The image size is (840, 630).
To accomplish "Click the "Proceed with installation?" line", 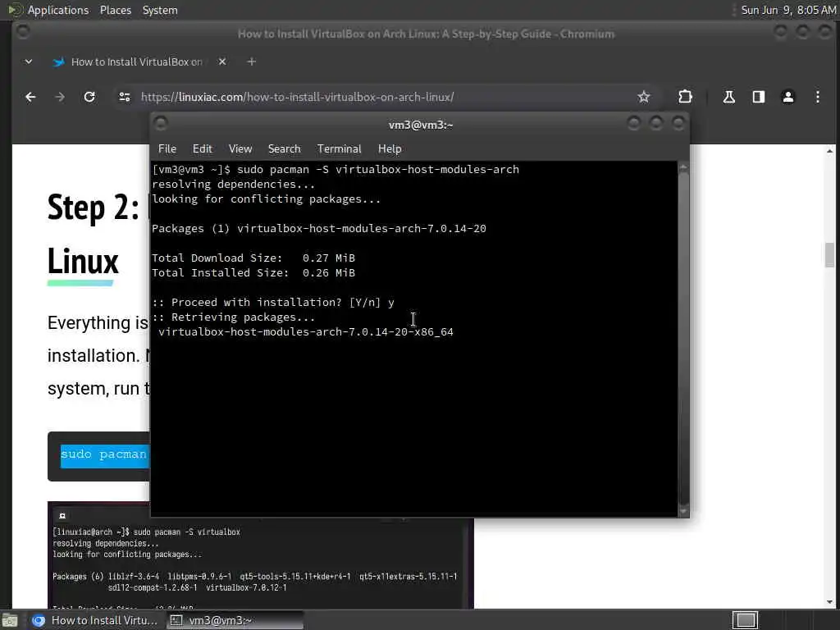I will pyautogui.click(x=272, y=303).
